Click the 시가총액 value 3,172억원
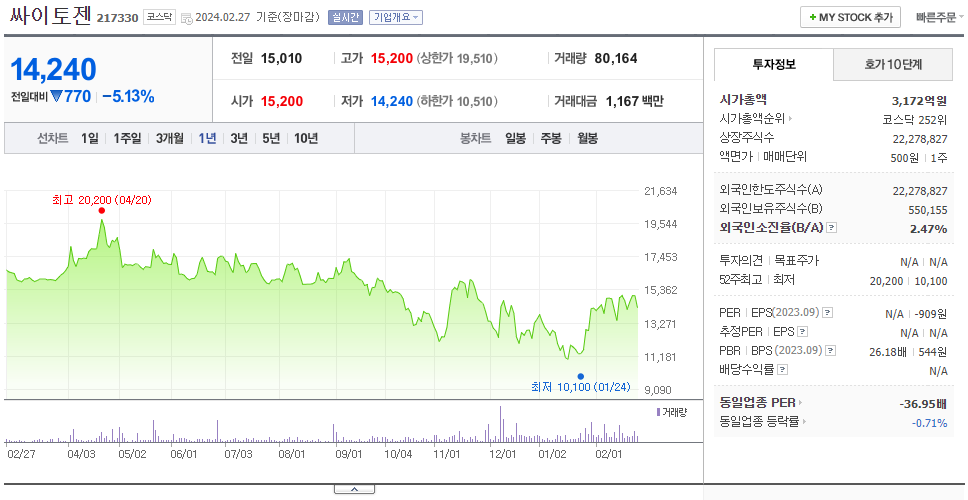 click(x=920, y=101)
